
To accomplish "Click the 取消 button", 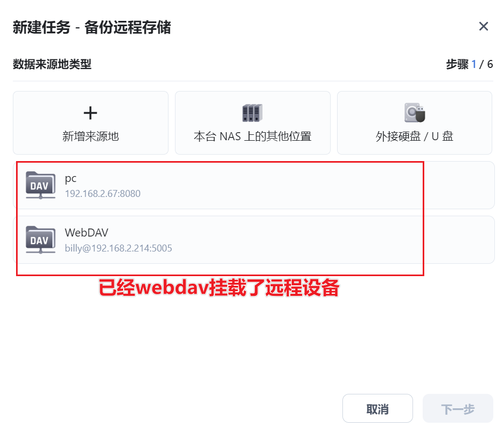I will click(378, 408).
